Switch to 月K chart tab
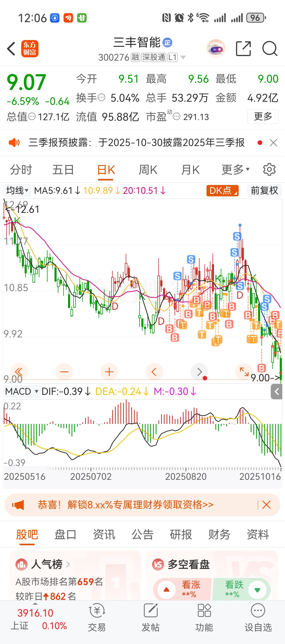 coord(190,170)
